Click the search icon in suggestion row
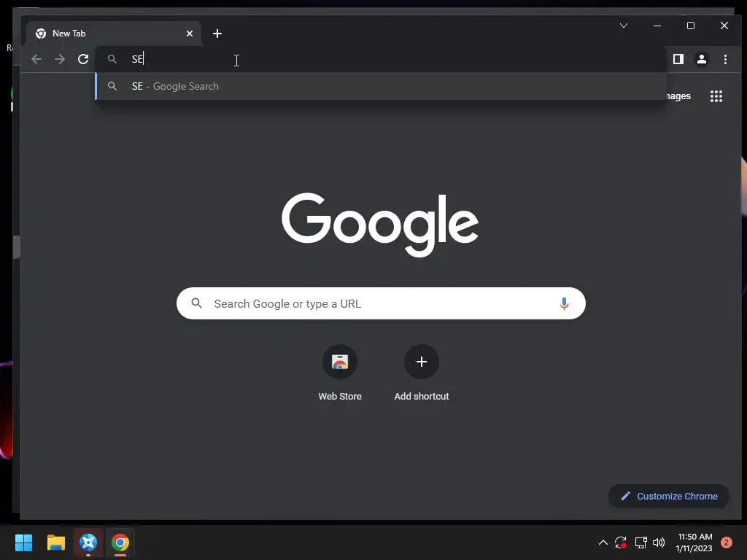Viewport: 747px width, 560px height. pos(112,86)
